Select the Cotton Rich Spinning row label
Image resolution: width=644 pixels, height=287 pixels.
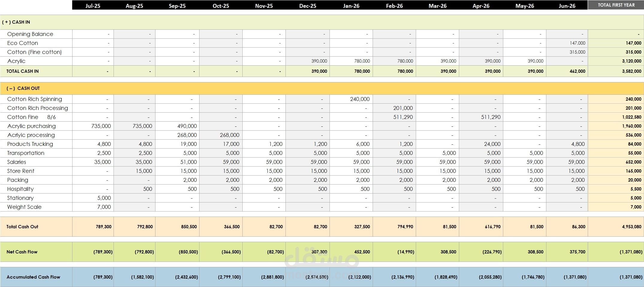point(34,99)
